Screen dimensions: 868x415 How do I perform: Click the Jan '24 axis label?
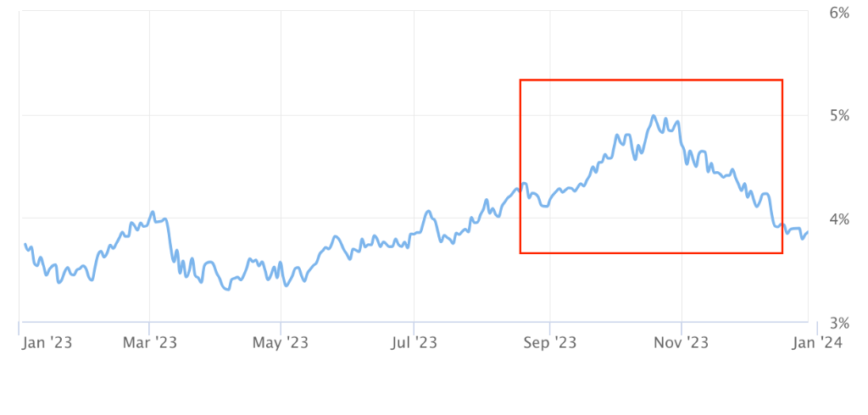[817, 343]
